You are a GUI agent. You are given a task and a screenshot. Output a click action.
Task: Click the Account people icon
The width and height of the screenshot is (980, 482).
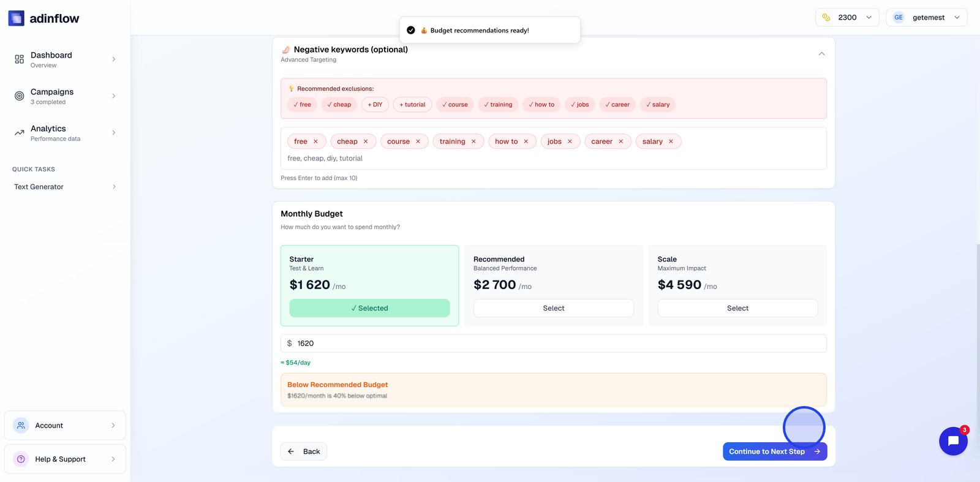[21, 426]
